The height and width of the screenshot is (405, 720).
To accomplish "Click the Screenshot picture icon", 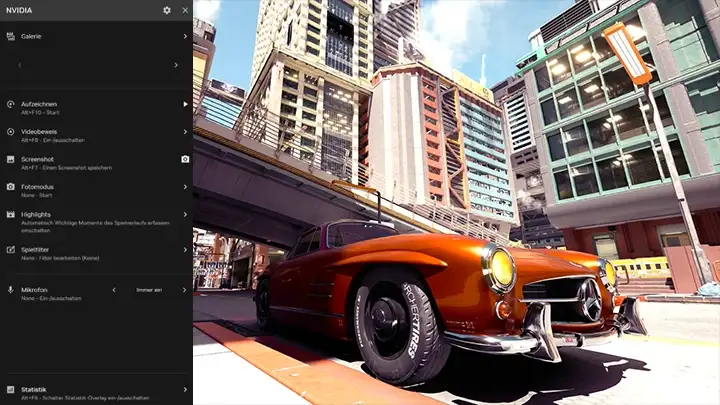I will [10, 159].
